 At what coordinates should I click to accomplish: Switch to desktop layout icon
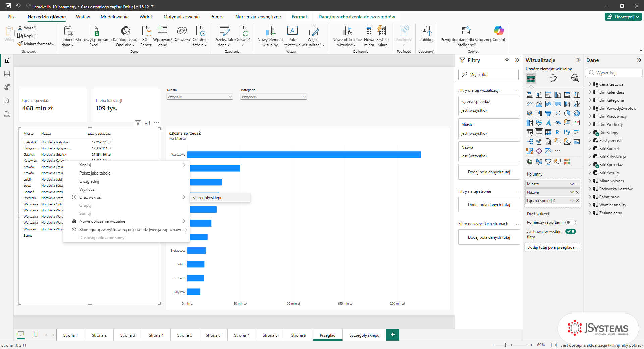[x=21, y=334]
